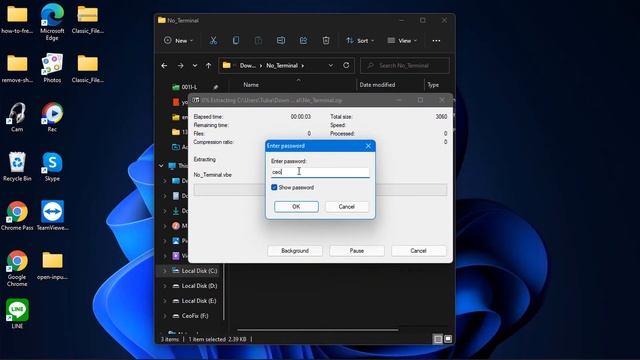Open the See more ellipsis menu
The height and width of the screenshot is (360, 640).
(436, 41)
